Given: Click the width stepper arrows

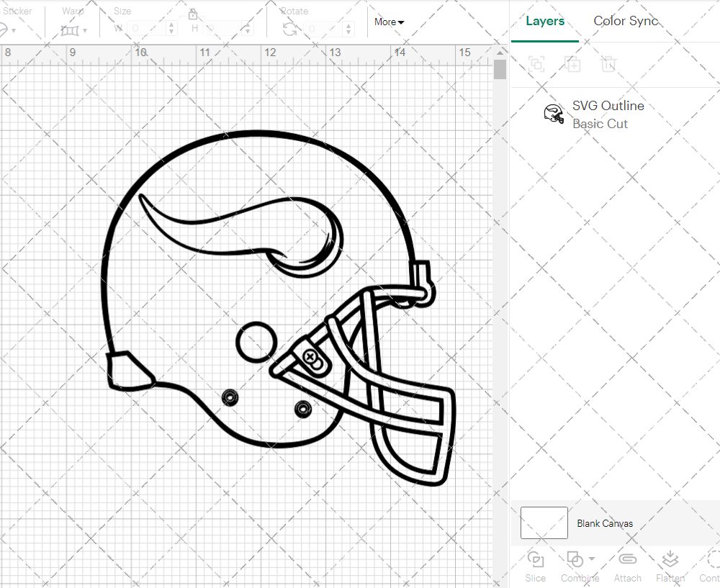Looking at the screenshot, I should coord(172,29).
